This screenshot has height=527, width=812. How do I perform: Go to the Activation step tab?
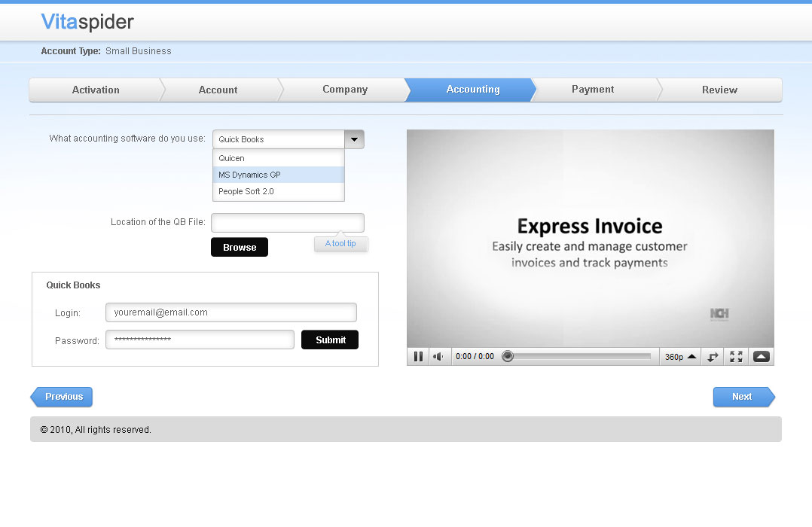(96, 90)
